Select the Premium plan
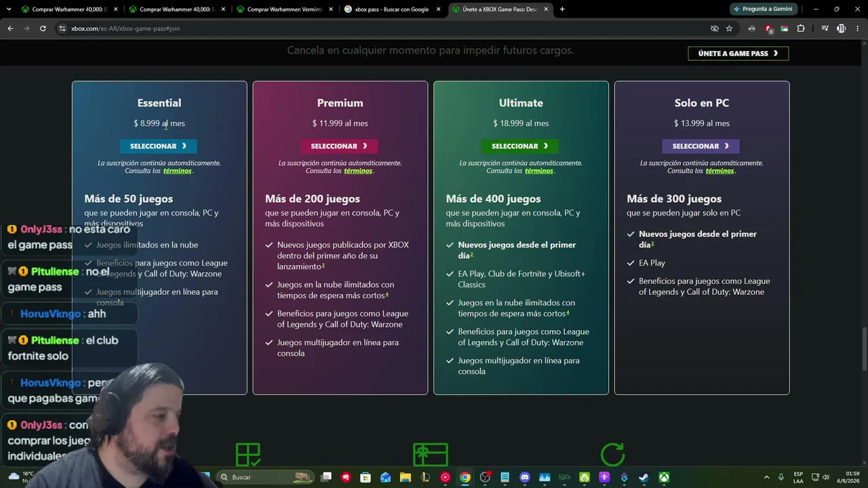 339,146
